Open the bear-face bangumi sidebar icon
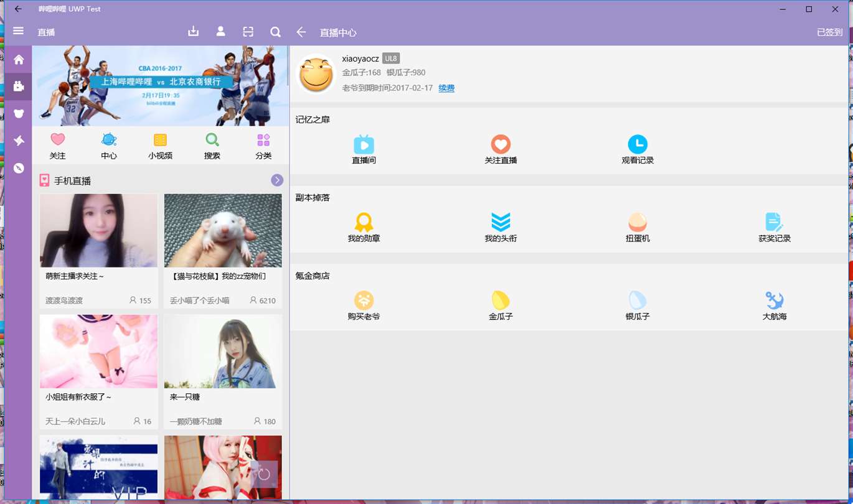This screenshot has width=853, height=504. pos(19,113)
